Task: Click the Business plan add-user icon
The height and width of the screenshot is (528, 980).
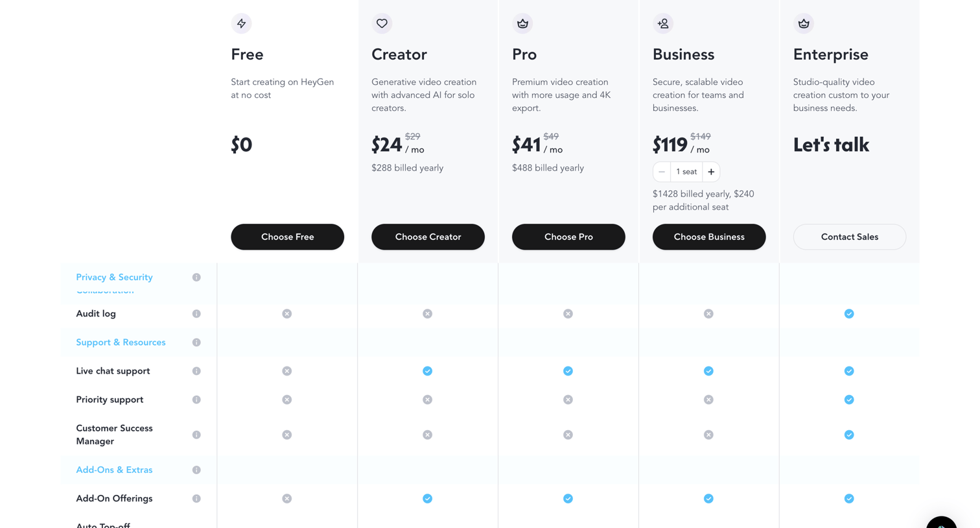Action: coord(663,23)
